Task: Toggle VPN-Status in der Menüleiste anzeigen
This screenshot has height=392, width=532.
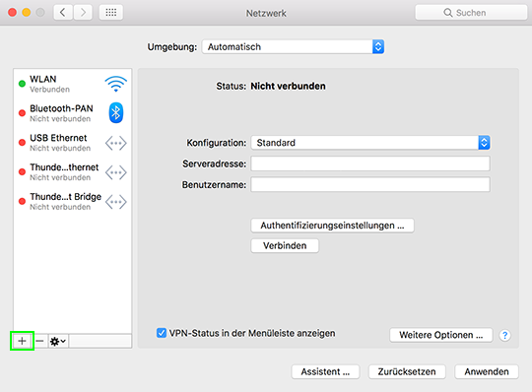Action: 162,333
